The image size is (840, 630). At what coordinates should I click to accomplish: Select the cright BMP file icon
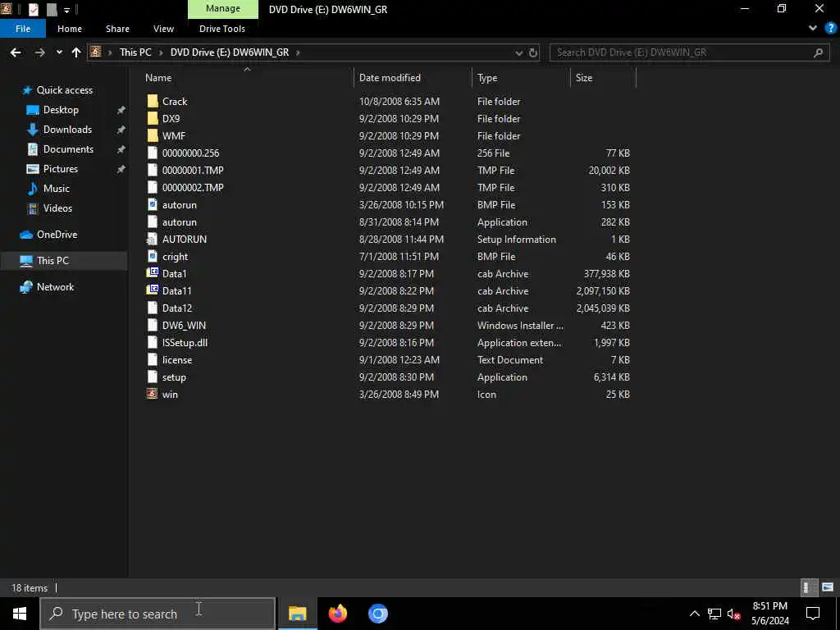[x=153, y=256]
